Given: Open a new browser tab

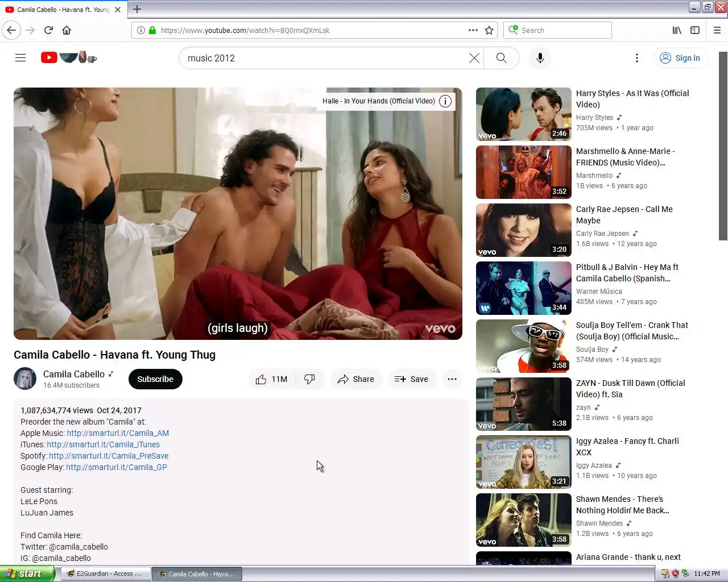Looking at the screenshot, I should point(137,9).
